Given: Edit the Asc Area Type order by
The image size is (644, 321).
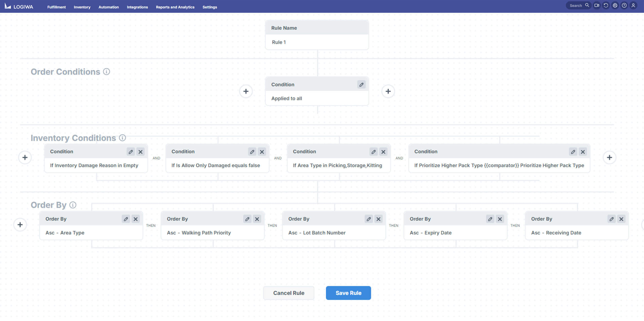Looking at the screenshot, I should (126, 219).
